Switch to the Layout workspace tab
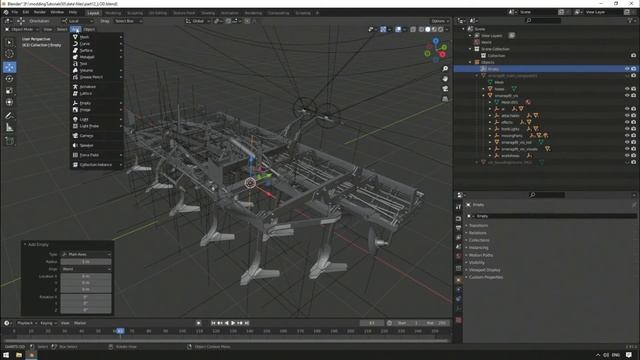640x360 pixels. [93, 13]
